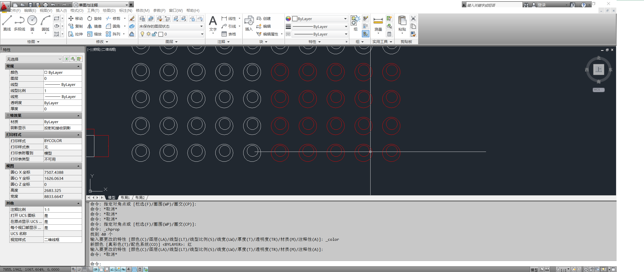Click the 引线 (Leader) button
Screen dimensions: 644x272
229,26
